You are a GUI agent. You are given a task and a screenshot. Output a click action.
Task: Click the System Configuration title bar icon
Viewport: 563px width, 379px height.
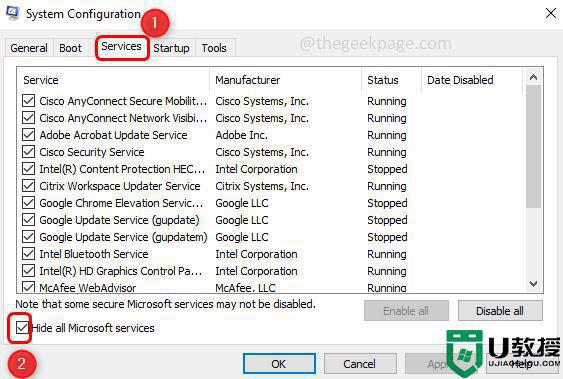pyautogui.click(x=13, y=14)
